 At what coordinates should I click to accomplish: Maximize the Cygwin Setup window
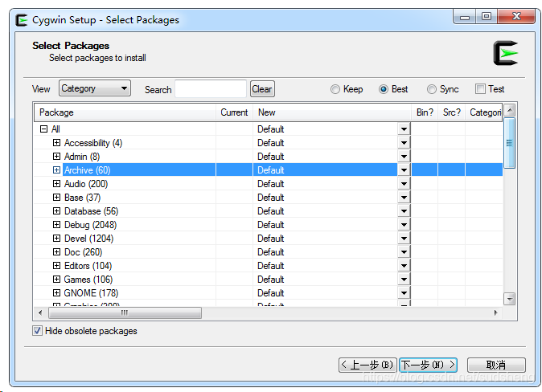(487, 16)
